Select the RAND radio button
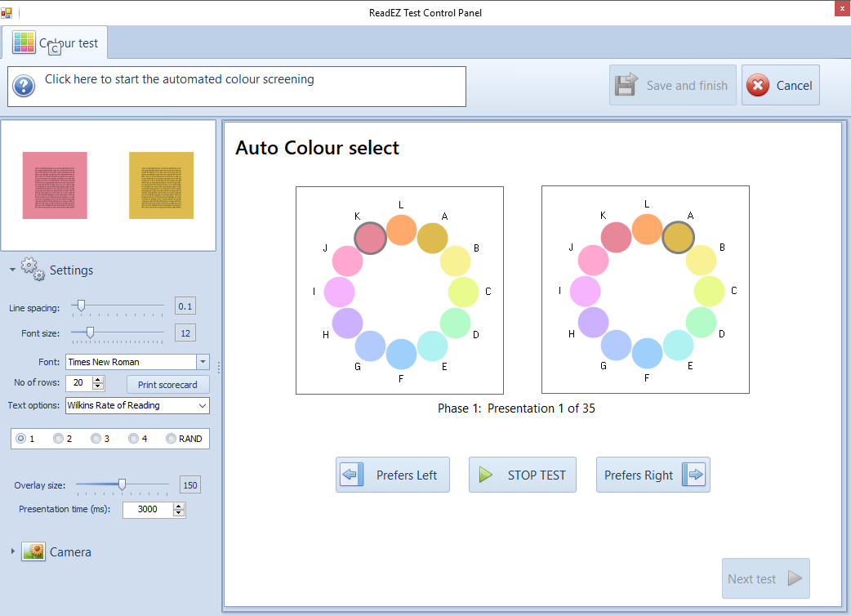The image size is (851, 616). pos(172,439)
